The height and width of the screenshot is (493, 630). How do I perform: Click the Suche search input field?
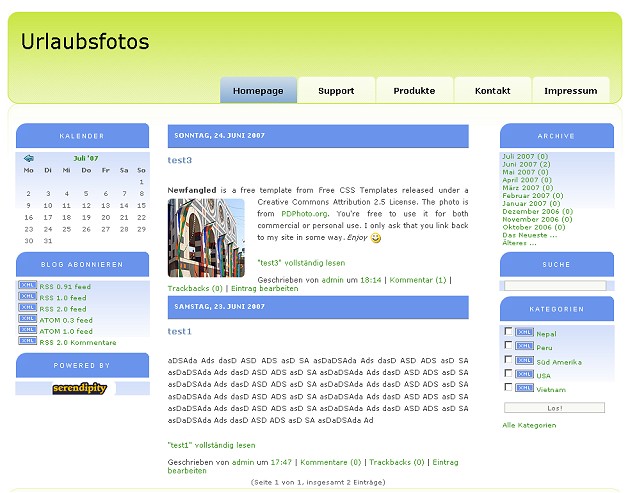point(555,286)
